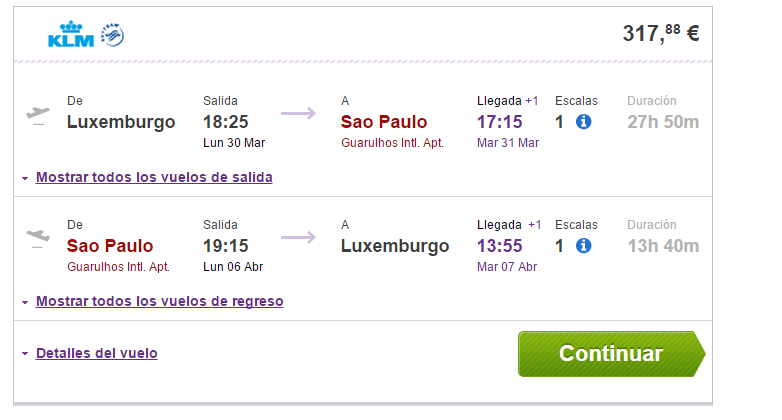Click the SkyTeam alliance logo
The width and height of the screenshot is (782, 420).
(112, 35)
